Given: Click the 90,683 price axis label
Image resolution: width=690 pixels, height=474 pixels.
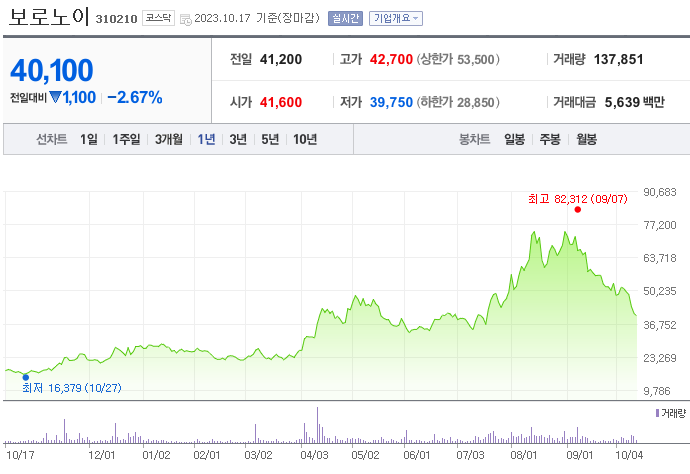Looking at the screenshot, I should tap(660, 192).
